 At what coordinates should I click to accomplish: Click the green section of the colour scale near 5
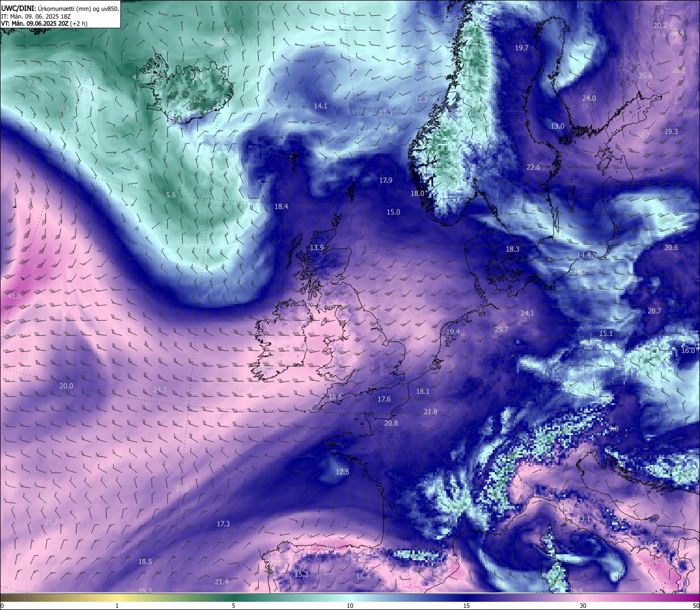coord(234,597)
